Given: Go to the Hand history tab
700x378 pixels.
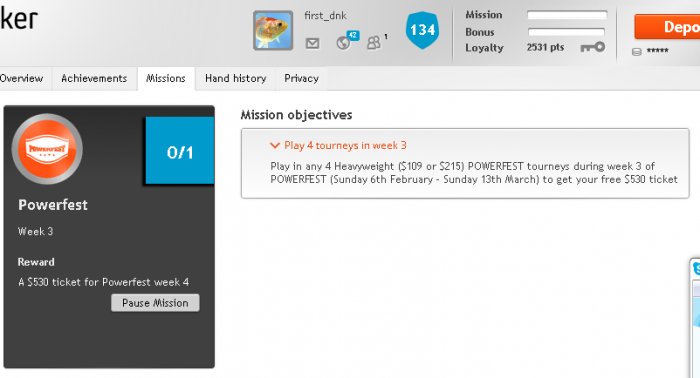Looking at the screenshot, I should coord(236,79).
